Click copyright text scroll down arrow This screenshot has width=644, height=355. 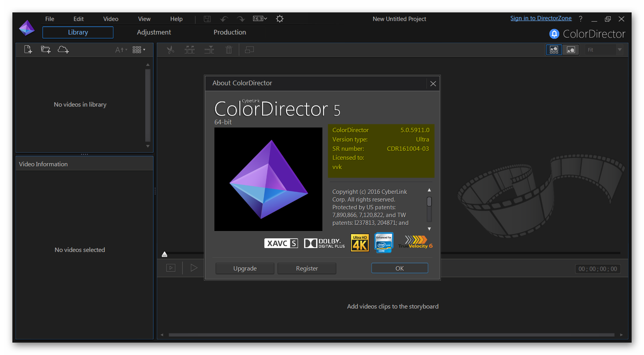point(429,229)
